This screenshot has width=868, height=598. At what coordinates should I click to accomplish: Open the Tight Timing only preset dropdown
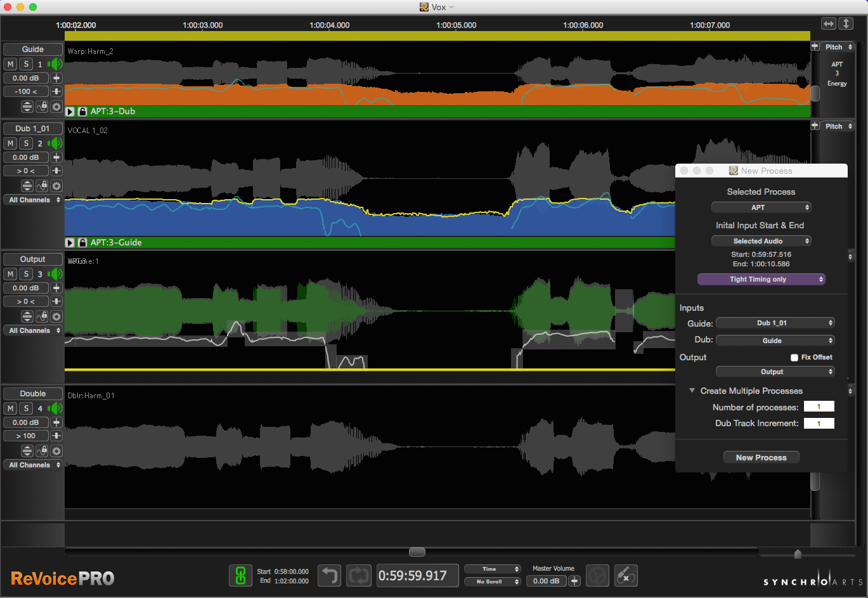[x=761, y=279]
